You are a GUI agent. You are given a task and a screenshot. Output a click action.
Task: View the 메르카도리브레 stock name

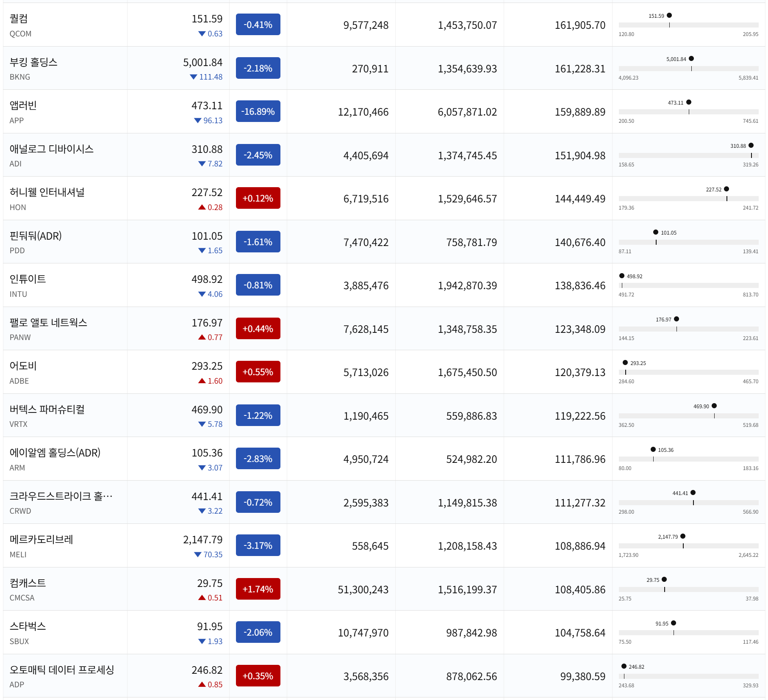[42, 540]
